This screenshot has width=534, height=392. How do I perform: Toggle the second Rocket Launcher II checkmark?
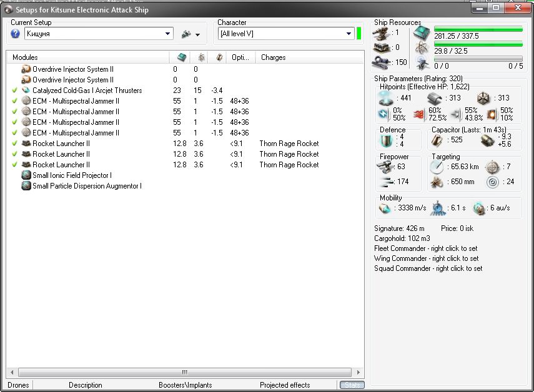pos(14,154)
